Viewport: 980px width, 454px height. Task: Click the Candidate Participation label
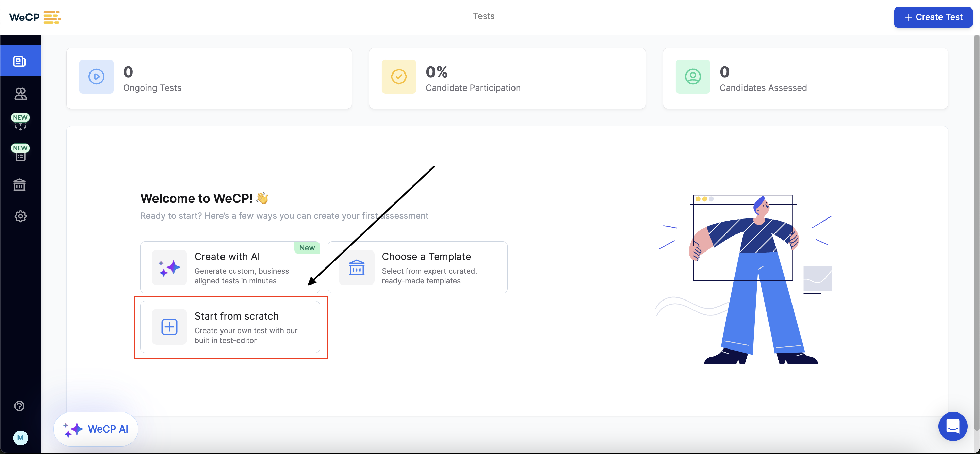pyautogui.click(x=473, y=88)
